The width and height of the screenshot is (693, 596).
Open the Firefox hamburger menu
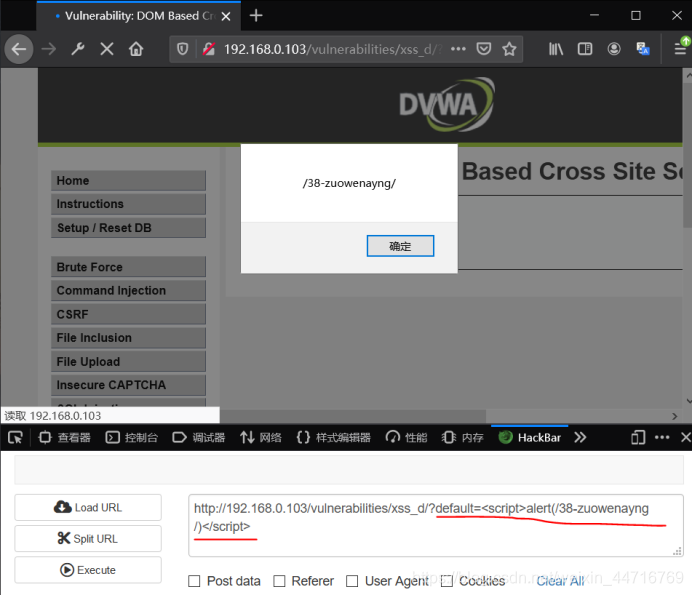[x=680, y=49]
